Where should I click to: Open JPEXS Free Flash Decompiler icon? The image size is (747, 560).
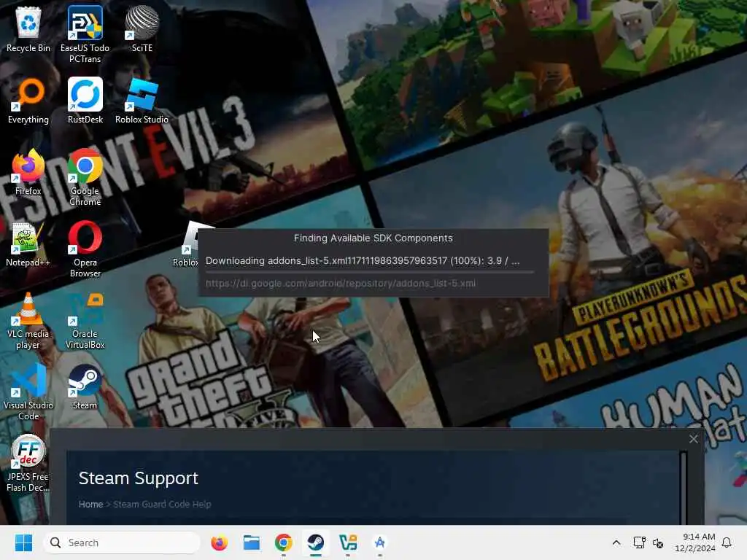pyautogui.click(x=28, y=463)
